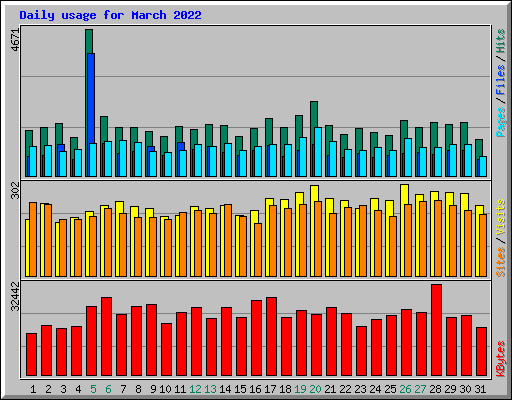This screenshot has height=400, width=512.
Task: Click the Visits legend label
Action: [501, 218]
